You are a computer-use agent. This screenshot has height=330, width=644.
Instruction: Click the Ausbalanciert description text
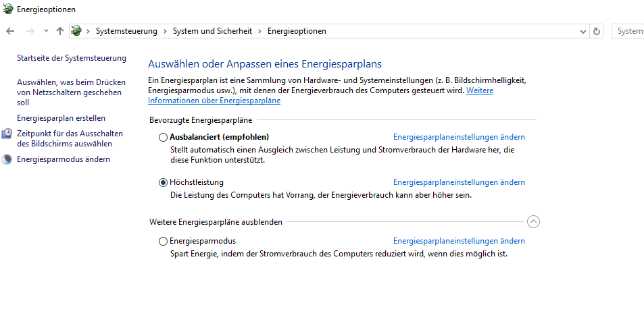click(x=343, y=155)
